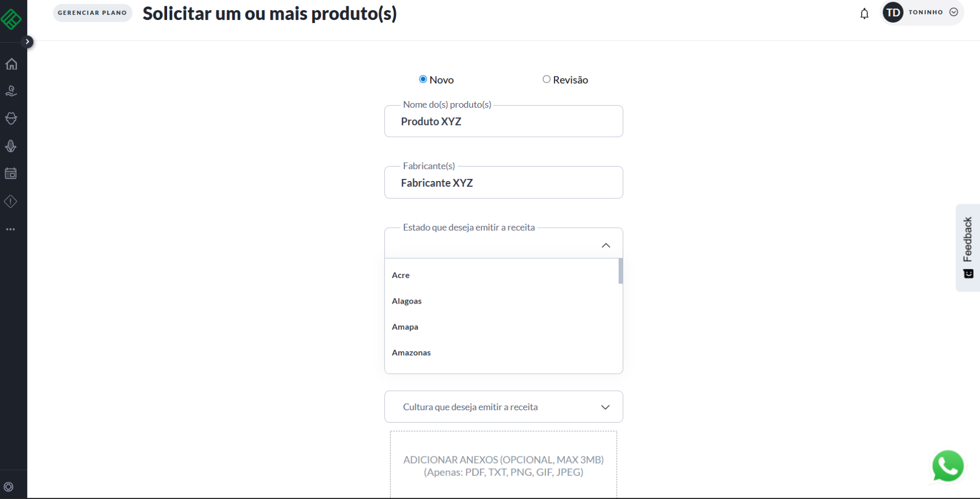The width and height of the screenshot is (980, 499).
Task: Open the Cultura que deseja emitir dropdown
Action: [503, 407]
